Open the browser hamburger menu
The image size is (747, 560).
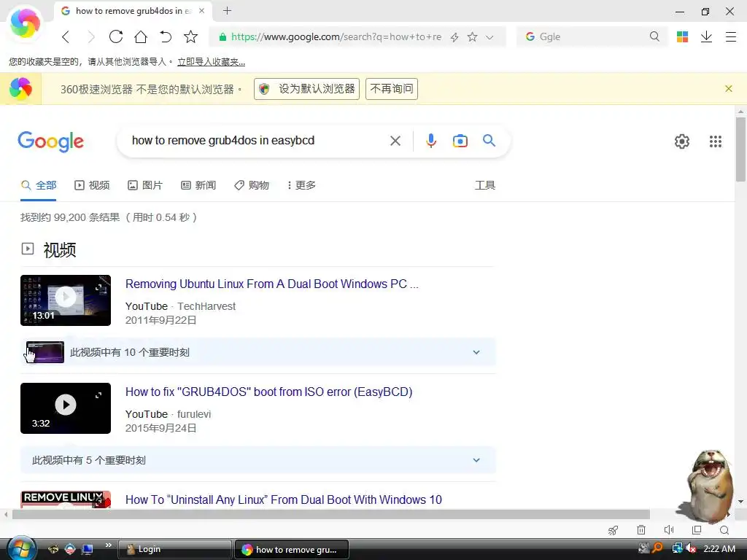[731, 36]
